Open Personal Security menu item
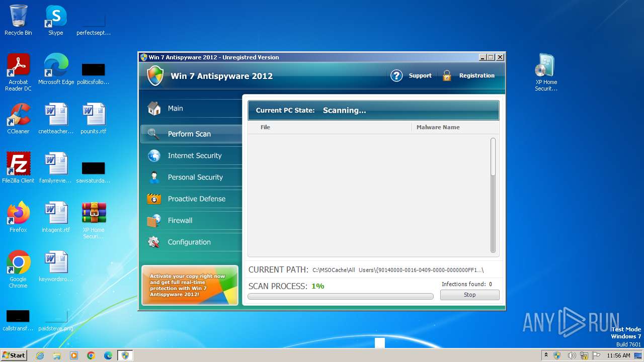The height and width of the screenshot is (362, 644). coord(191,177)
